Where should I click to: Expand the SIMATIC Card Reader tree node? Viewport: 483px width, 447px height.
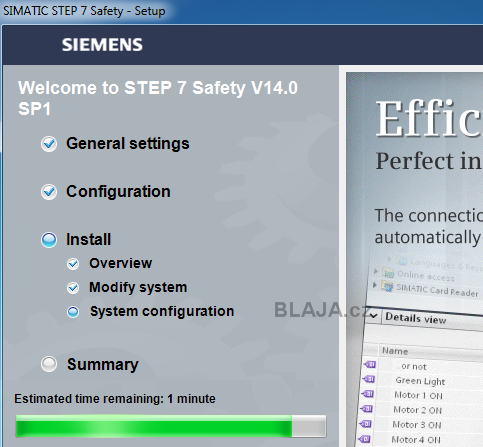pyautogui.click(x=375, y=285)
